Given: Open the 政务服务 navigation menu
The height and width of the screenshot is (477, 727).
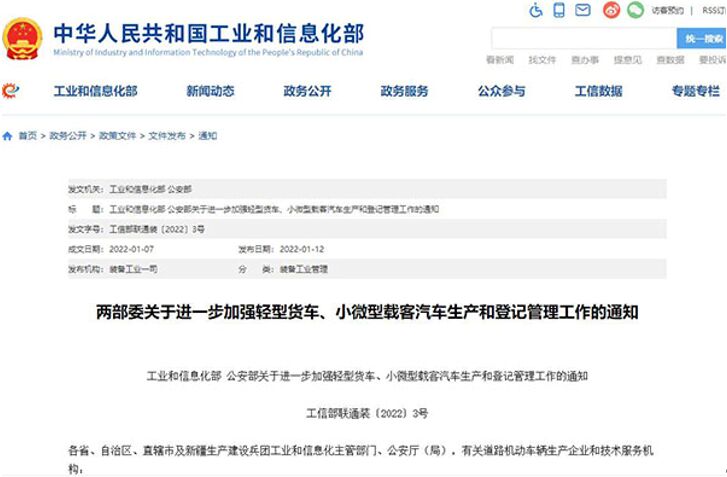Looking at the screenshot, I should tap(404, 91).
